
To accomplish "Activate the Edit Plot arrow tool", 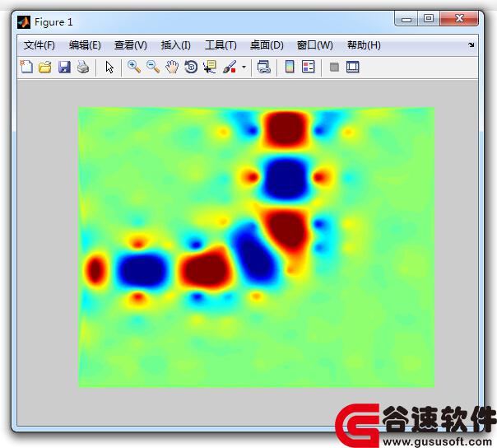I will [109, 68].
